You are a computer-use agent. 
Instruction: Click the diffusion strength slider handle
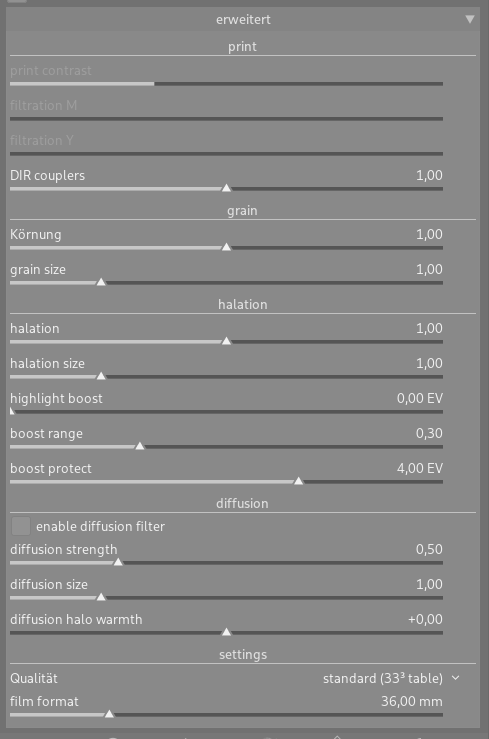[x=118, y=562]
